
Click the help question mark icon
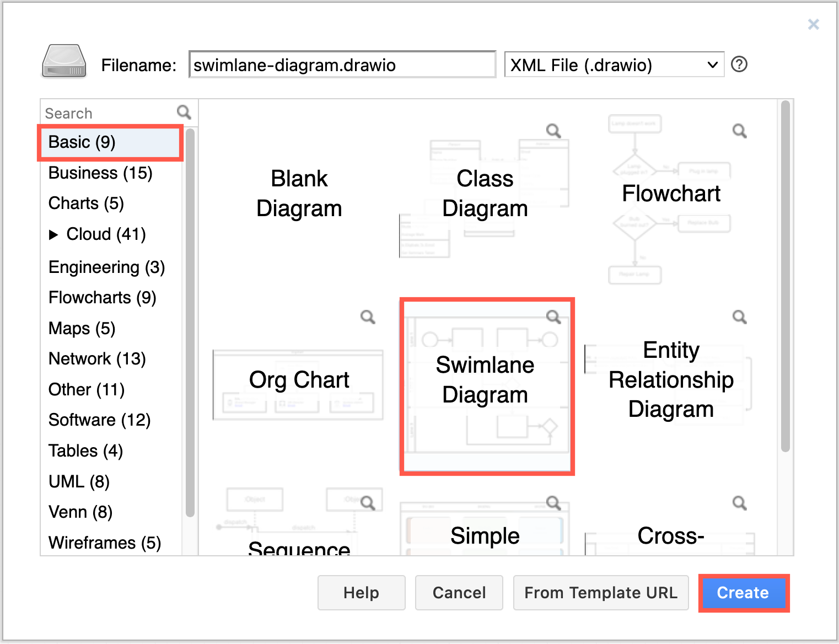739,65
